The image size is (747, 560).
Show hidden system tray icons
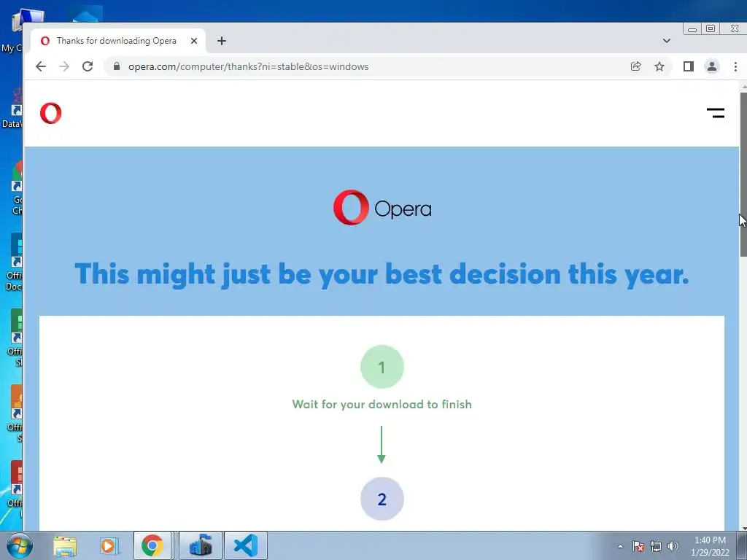(x=620, y=546)
